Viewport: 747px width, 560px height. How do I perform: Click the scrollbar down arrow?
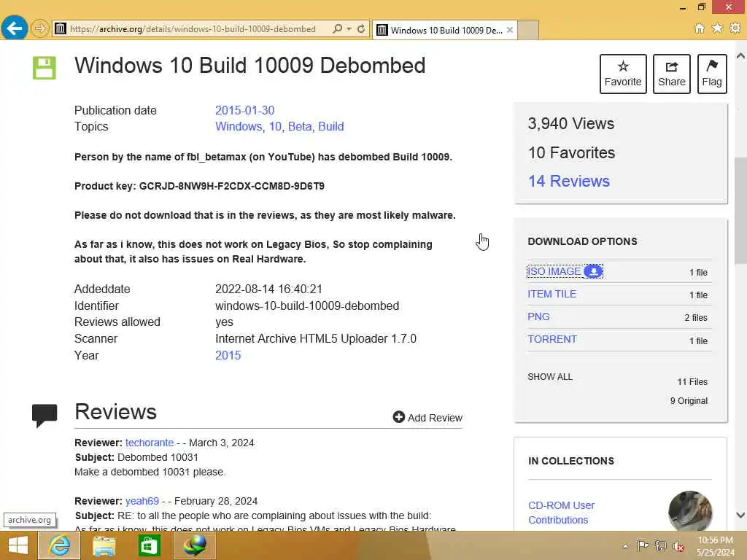click(740, 515)
